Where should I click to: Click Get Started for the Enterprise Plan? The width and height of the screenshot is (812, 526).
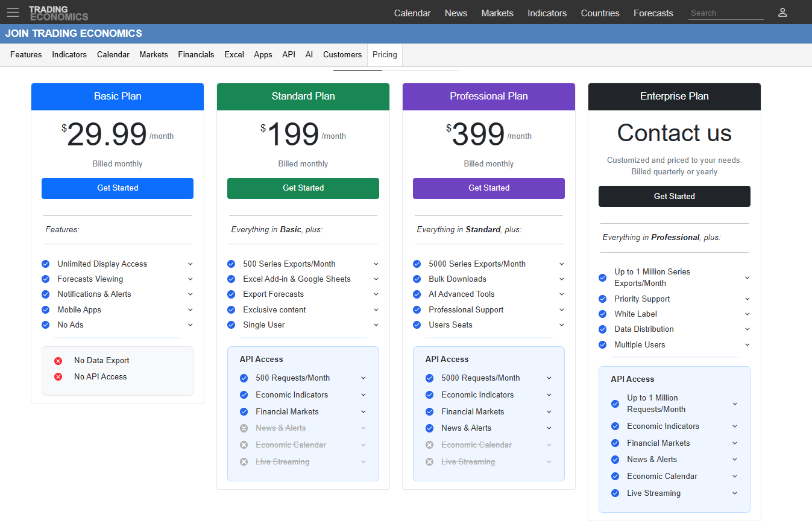pyautogui.click(x=675, y=197)
